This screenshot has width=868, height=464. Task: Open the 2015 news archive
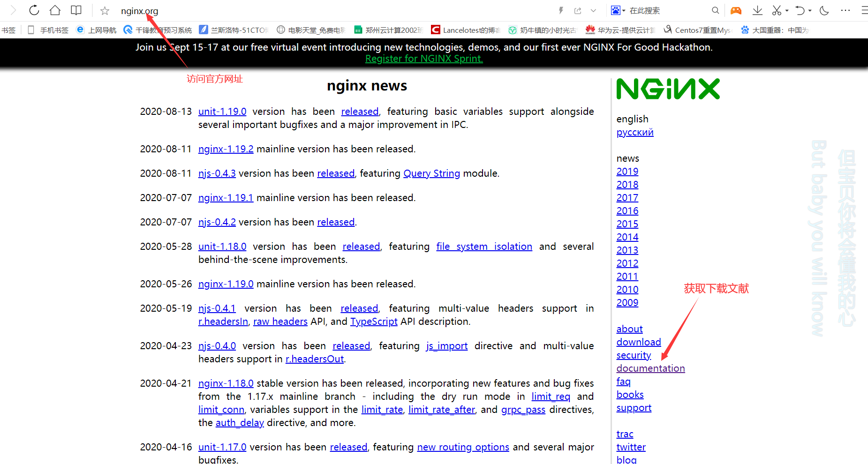(627, 224)
